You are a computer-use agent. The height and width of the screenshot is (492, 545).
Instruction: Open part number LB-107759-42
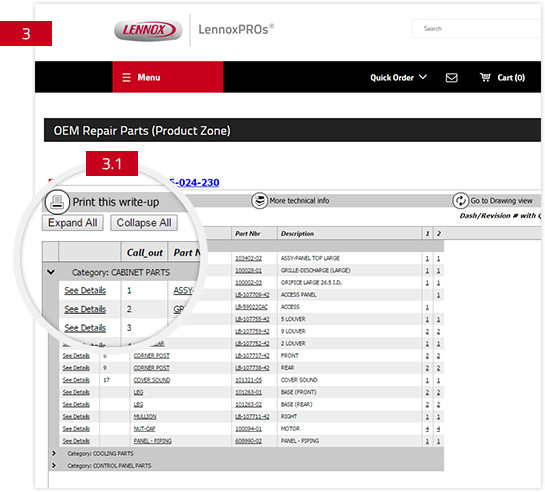252,331
